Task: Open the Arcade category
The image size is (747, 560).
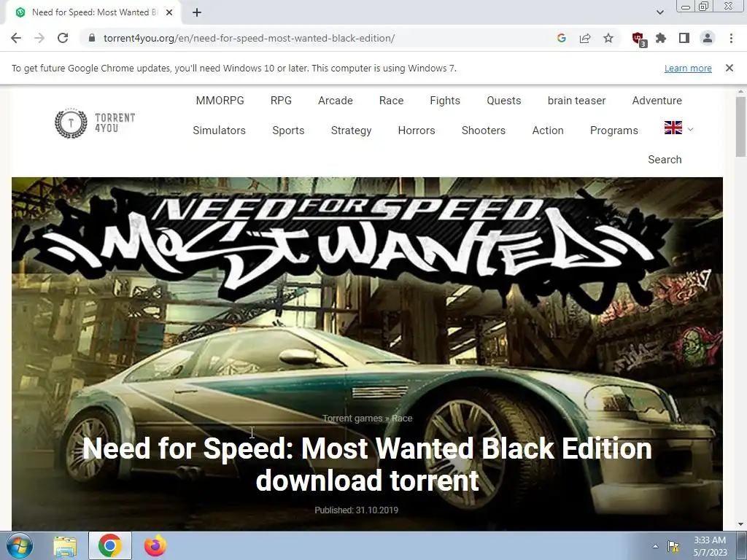Action: [336, 101]
